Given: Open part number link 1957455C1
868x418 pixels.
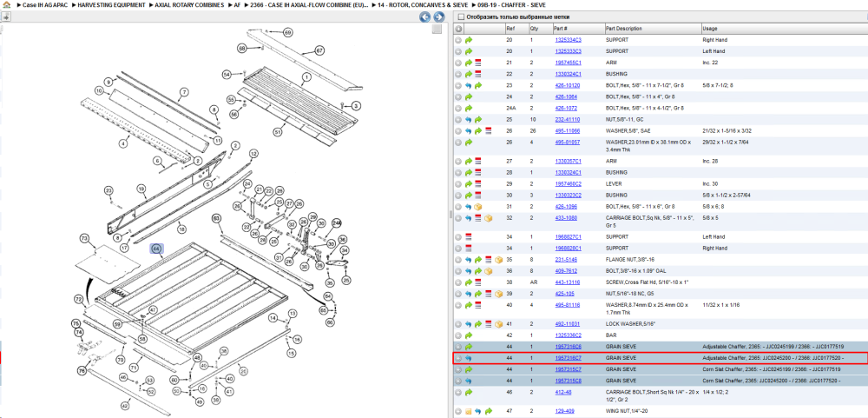Looking at the screenshot, I should click(568, 63).
